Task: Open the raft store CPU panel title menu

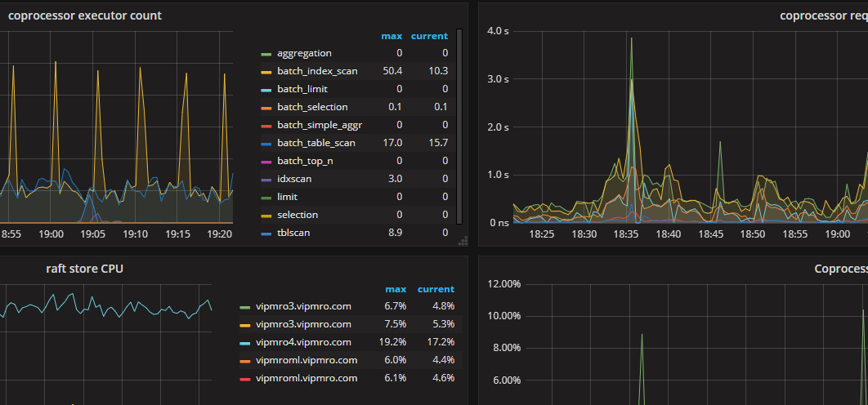Action: point(85,269)
